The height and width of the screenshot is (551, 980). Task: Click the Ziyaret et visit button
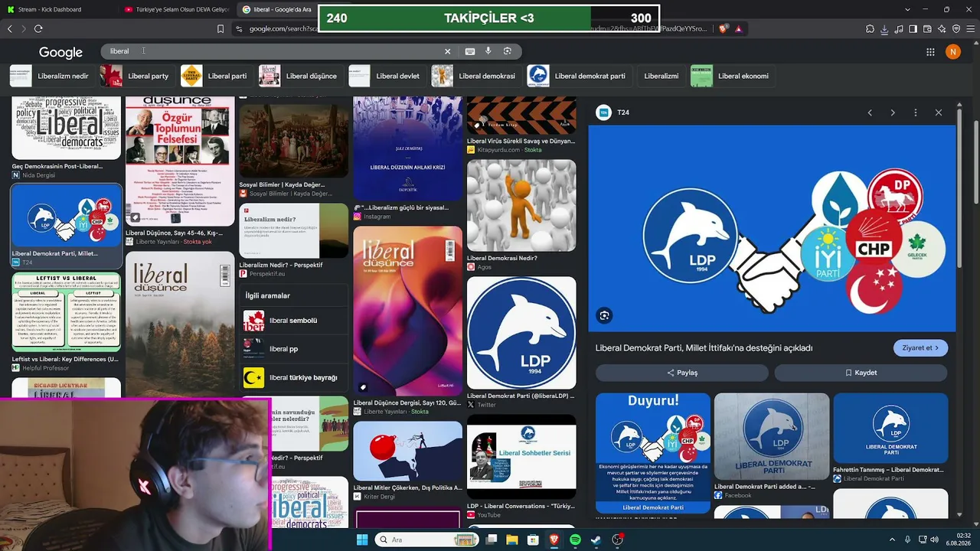921,348
